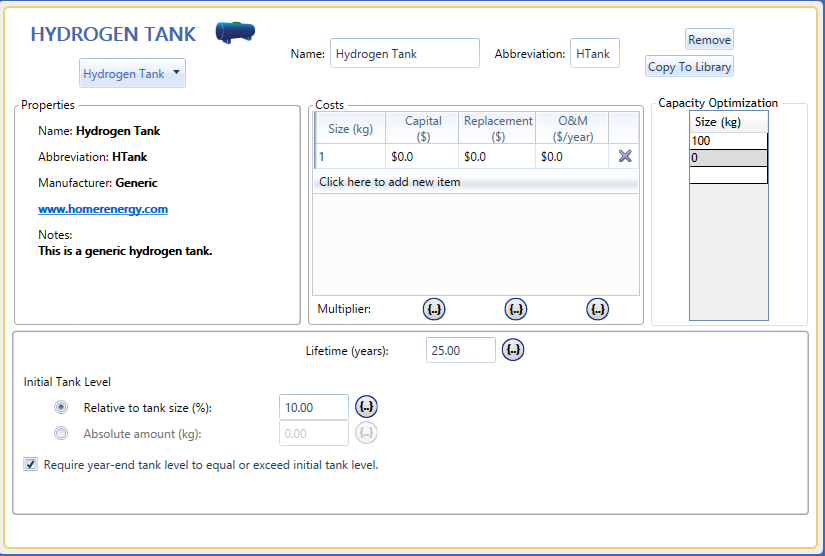Click the note 'This is a generic hydrogen tank.'

click(125, 251)
